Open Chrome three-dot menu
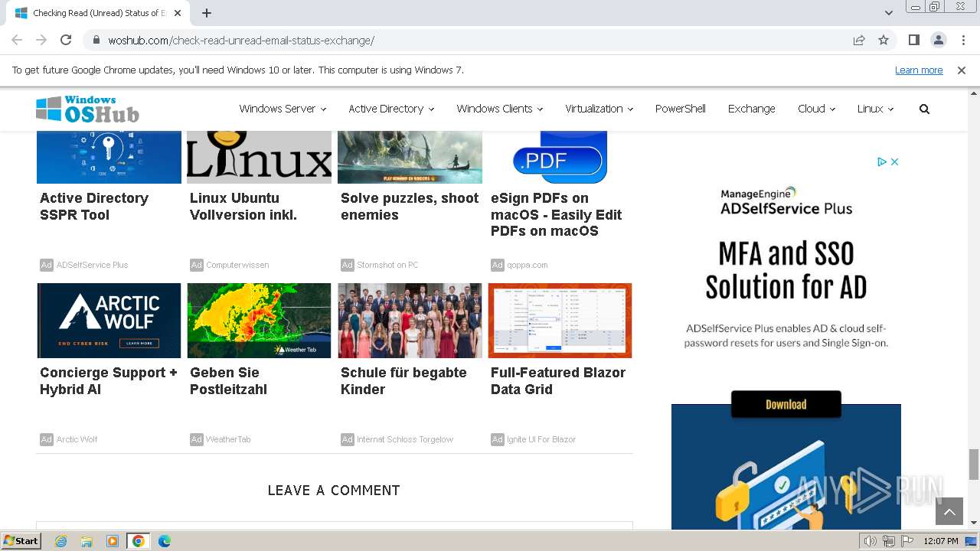Screen dimensions: 980x551 pyautogui.click(x=963, y=40)
